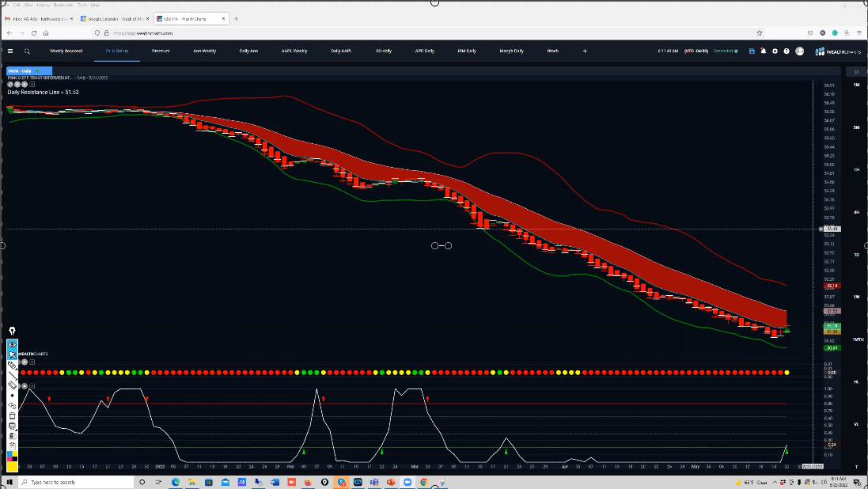Open the Stoch tab
This screenshot has height=489, width=868.
(x=552, y=51)
